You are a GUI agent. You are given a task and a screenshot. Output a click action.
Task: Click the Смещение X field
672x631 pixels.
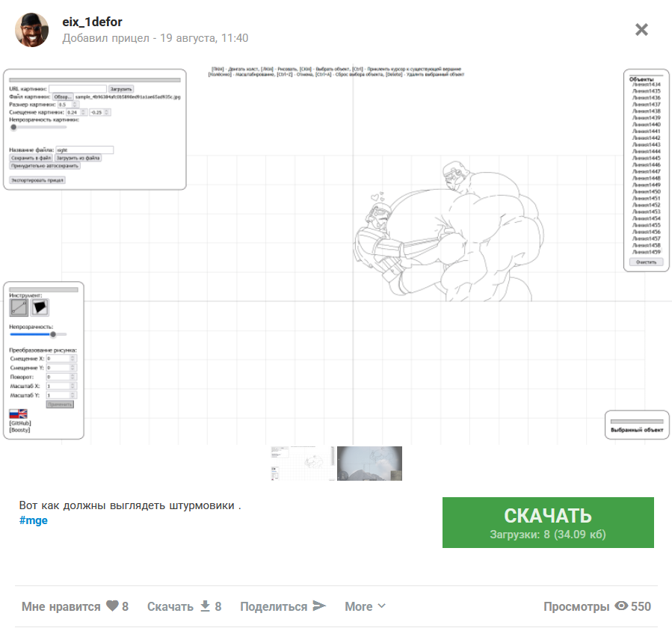61,358
